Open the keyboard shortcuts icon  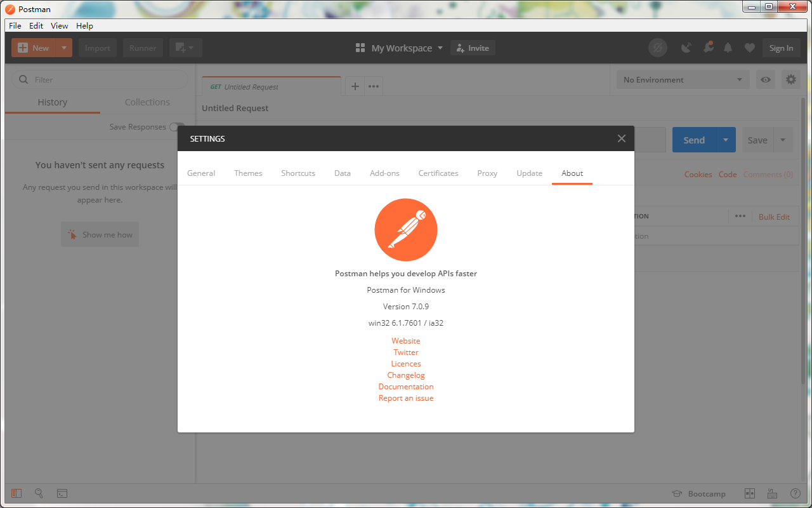point(772,493)
